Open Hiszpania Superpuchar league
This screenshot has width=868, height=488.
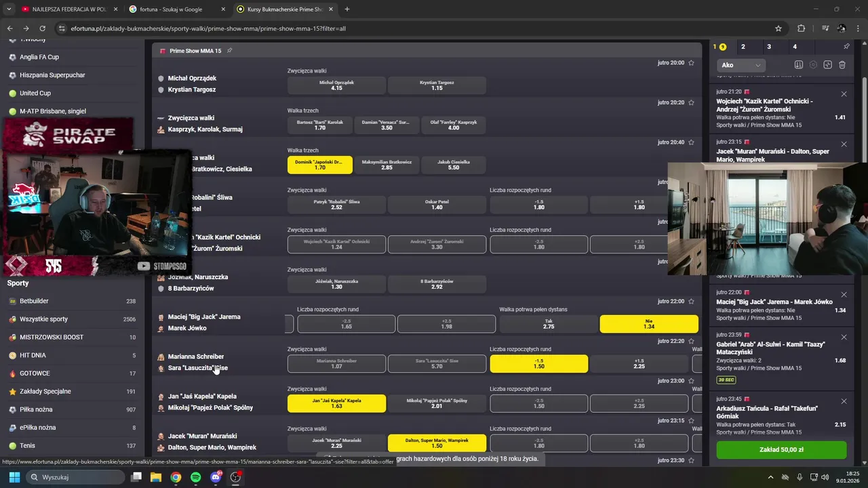tap(72, 75)
